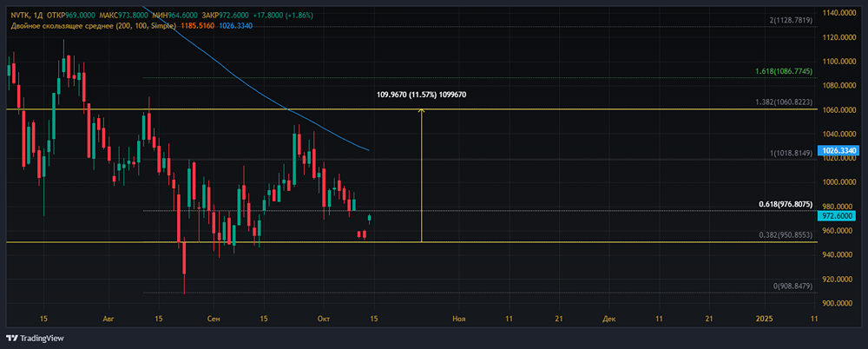Click the Авг month label on time axis

pos(108,319)
